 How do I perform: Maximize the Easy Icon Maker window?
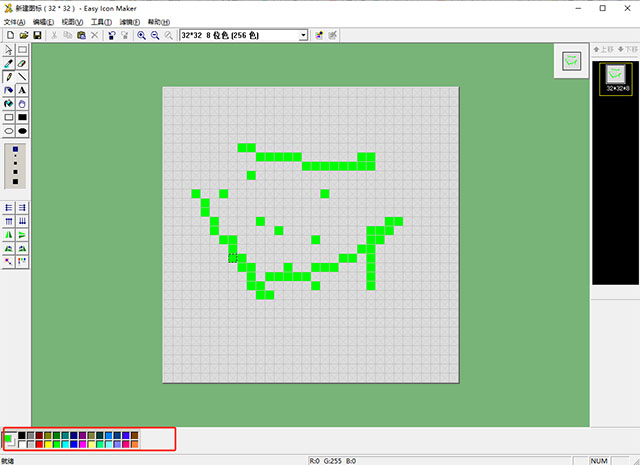point(602,8)
